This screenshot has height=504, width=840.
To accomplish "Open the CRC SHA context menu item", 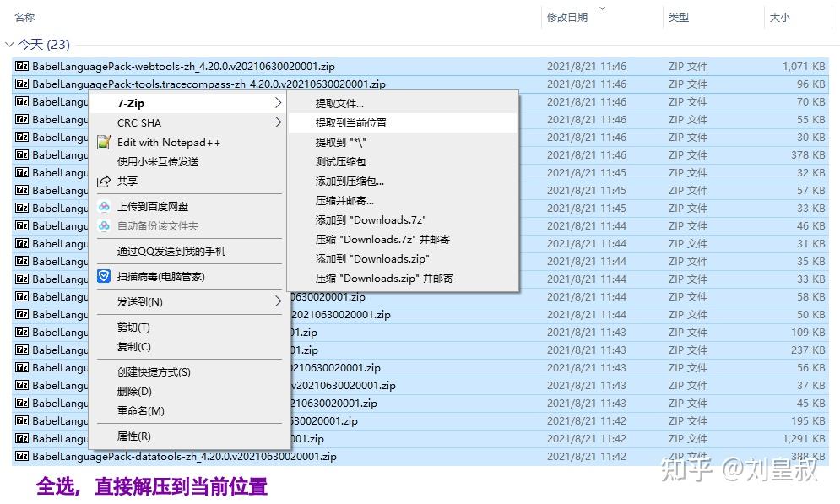I will tap(188, 122).
